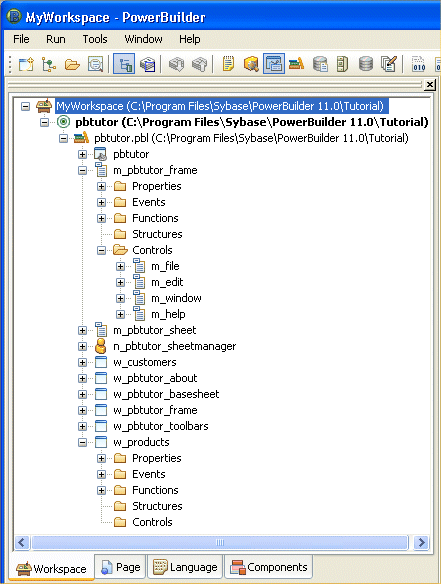Image resolution: width=441 pixels, height=584 pixels.
Task: Switch to the Page tab
Action: click(x=121, y=567)
